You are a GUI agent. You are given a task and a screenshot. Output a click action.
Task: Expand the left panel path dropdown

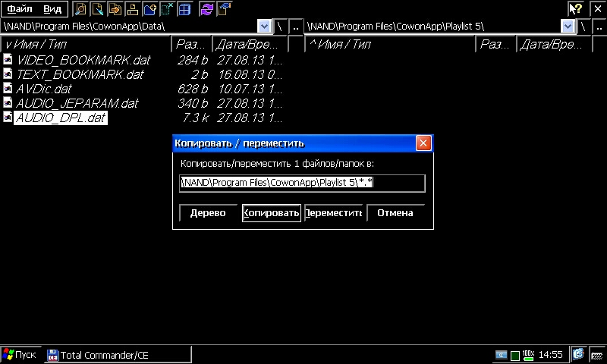(264, 27)
